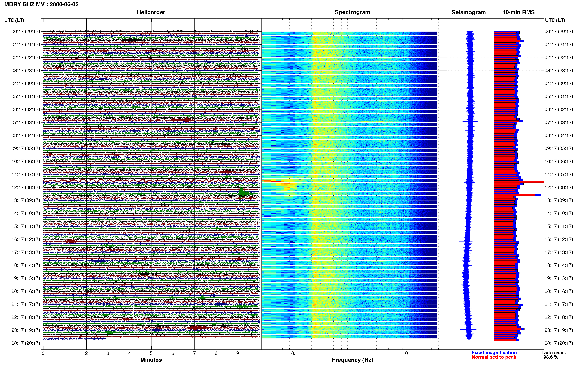Click the right UTC (LT) axis label

click(555, 20)
